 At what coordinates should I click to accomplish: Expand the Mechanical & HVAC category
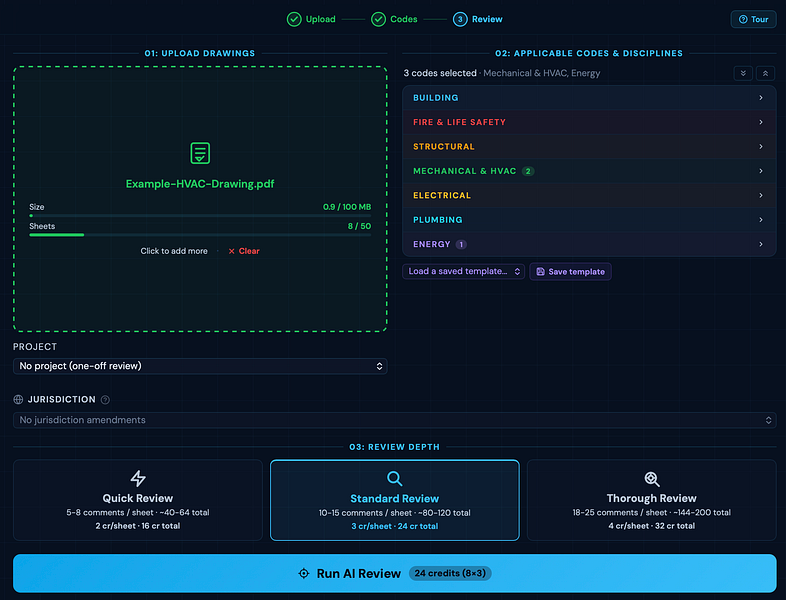(x=589, y=171)
